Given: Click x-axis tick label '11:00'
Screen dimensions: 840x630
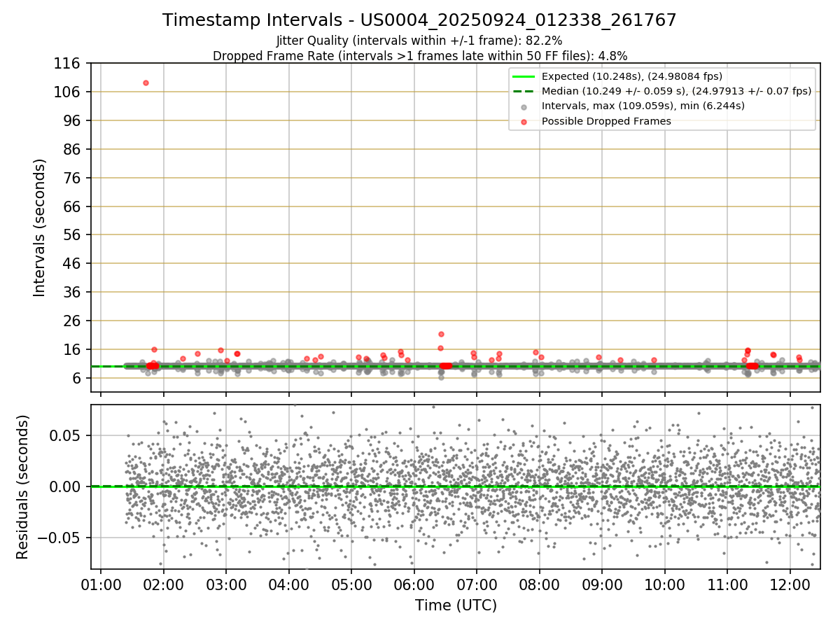Looking at the screenshot, I should tap(727, 585).
